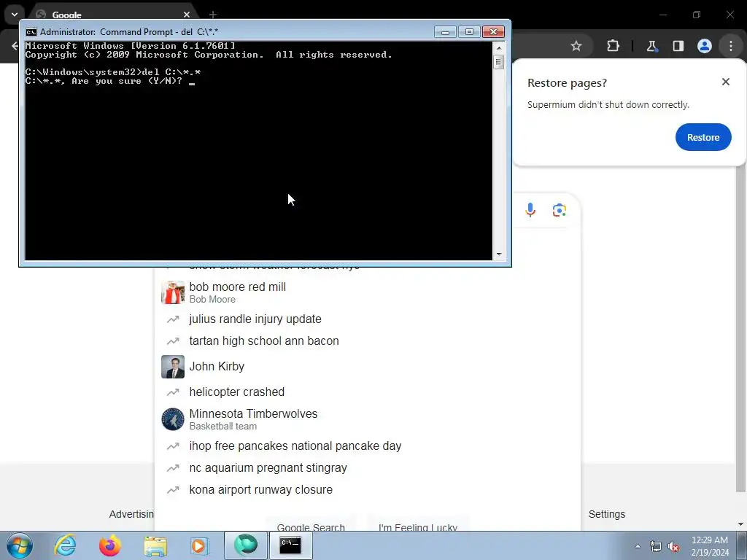747x560 pixels.
Task: Open the browser three-dot menu
Action: point(731,46)
